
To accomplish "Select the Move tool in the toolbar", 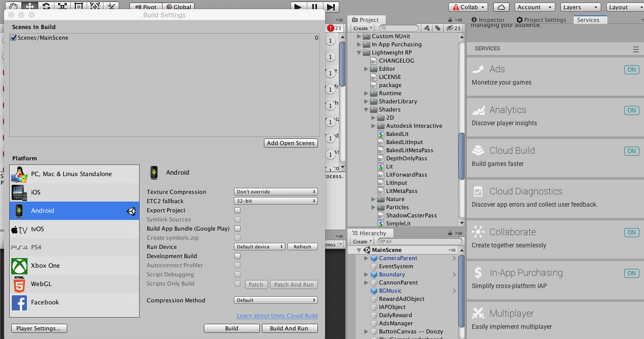I will tap(30, 7).
